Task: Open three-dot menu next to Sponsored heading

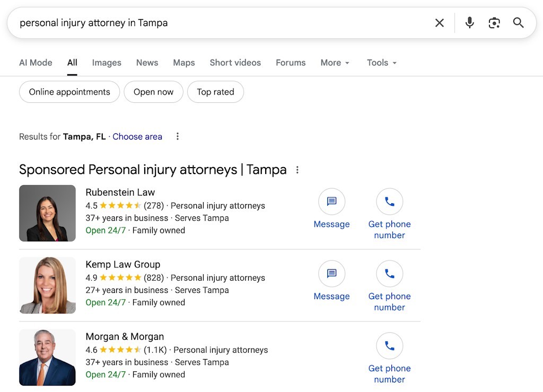Action: coord(297,170)
